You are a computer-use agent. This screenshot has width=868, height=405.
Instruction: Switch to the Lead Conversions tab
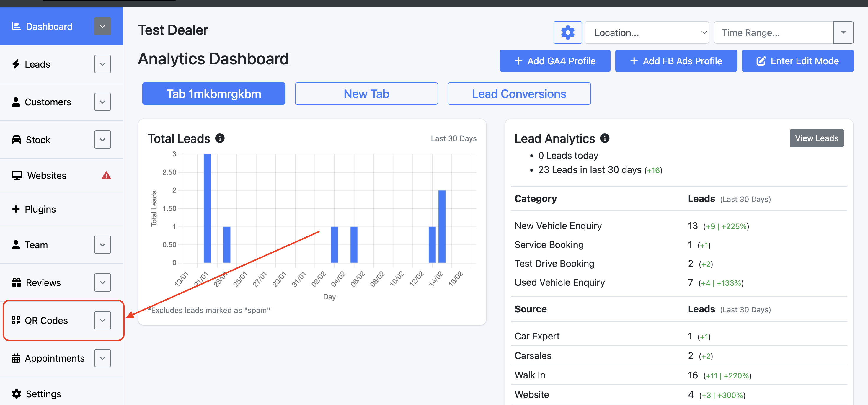[x=519, y=94]
